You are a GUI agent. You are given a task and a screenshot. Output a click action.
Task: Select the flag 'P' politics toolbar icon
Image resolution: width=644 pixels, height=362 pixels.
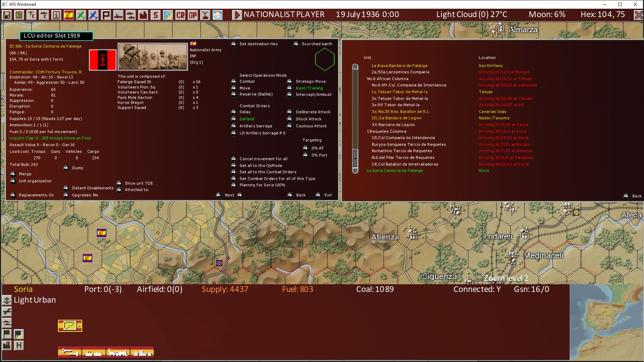coord(106,15)
